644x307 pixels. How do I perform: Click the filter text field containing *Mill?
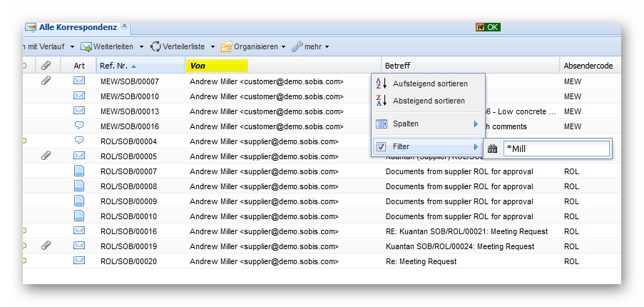(556, 149)
